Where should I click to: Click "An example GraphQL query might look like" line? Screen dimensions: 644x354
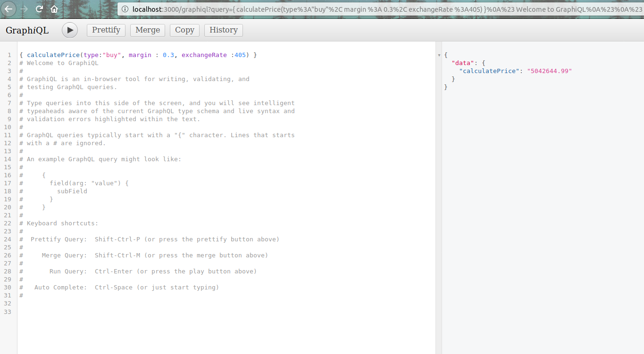(100, 159)
